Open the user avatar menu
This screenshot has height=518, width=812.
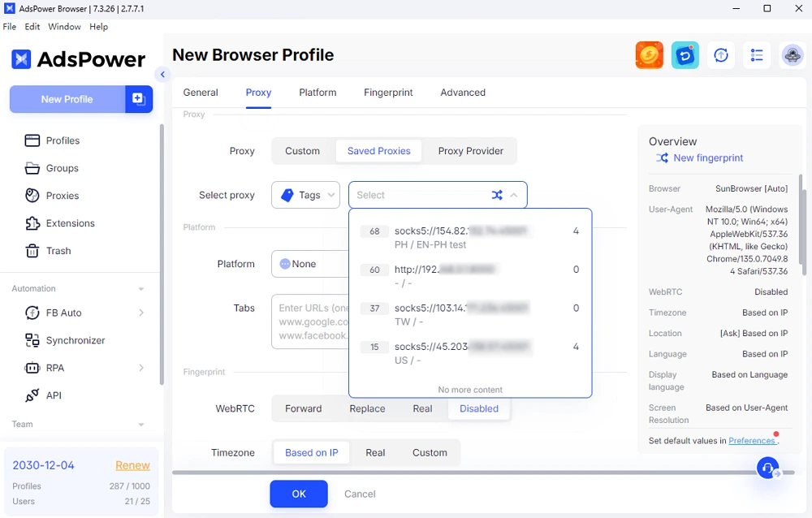(x=793, y=55)
